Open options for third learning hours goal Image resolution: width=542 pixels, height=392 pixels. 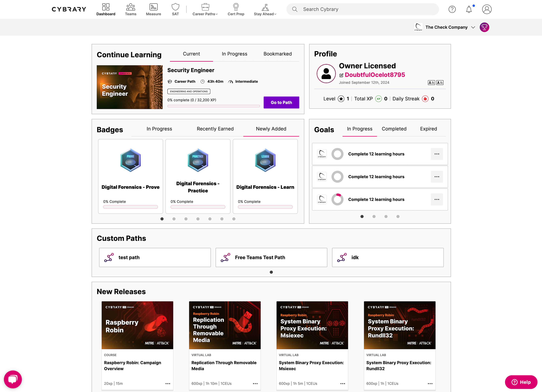tap(437, 199)
